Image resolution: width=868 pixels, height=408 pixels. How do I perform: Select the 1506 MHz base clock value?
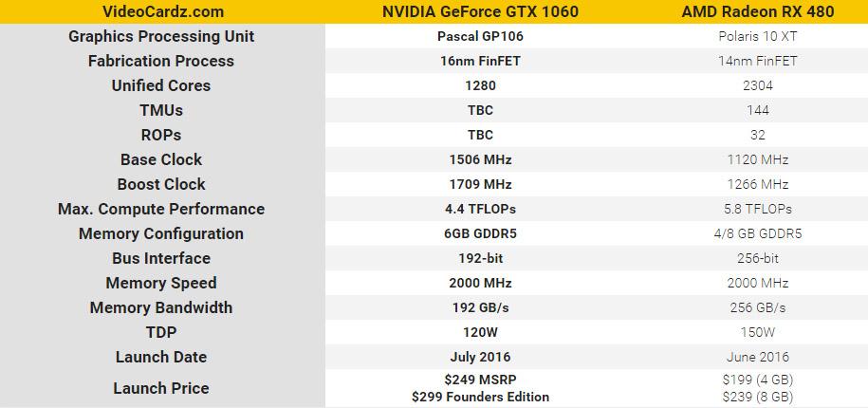point(480,159)
